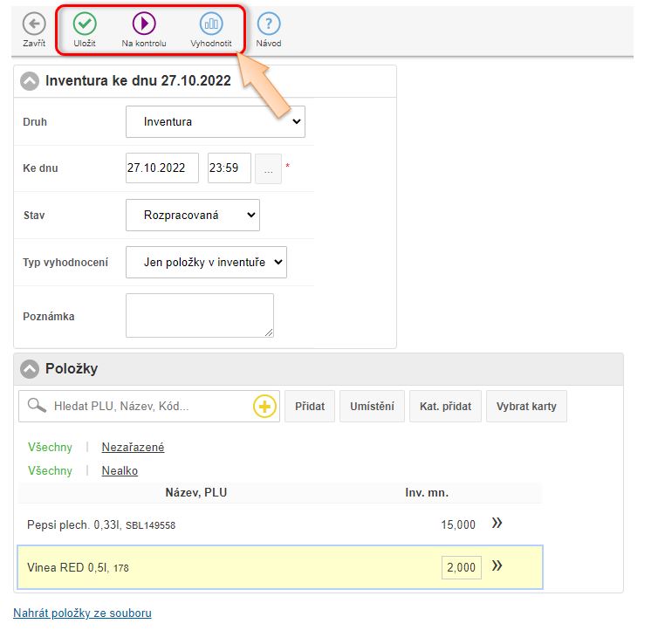The height and width of the screenshot is (644, 665).
Task: Open details arrows for Pepsi plech. row
Action: 497,524
